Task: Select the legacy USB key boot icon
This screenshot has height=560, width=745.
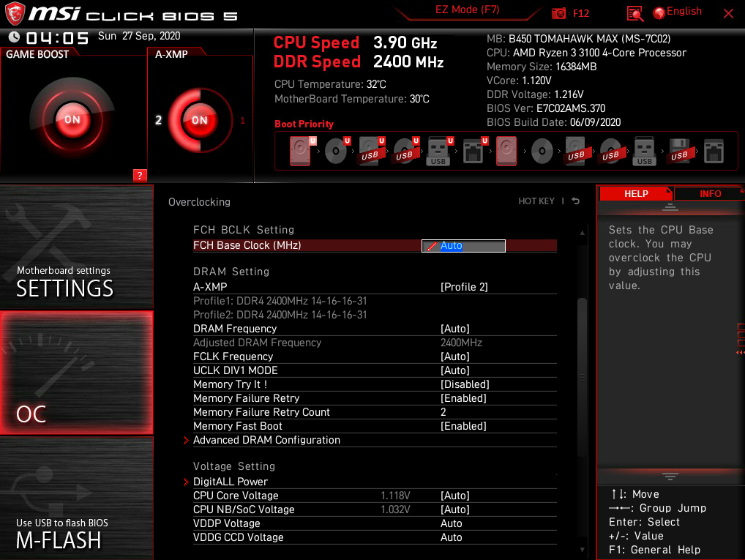Action: click(x=644, y=152)
